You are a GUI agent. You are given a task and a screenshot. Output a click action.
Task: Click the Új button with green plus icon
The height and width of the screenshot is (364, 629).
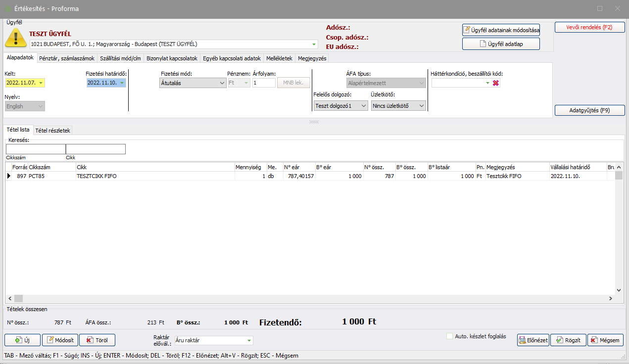coord(22,340)
